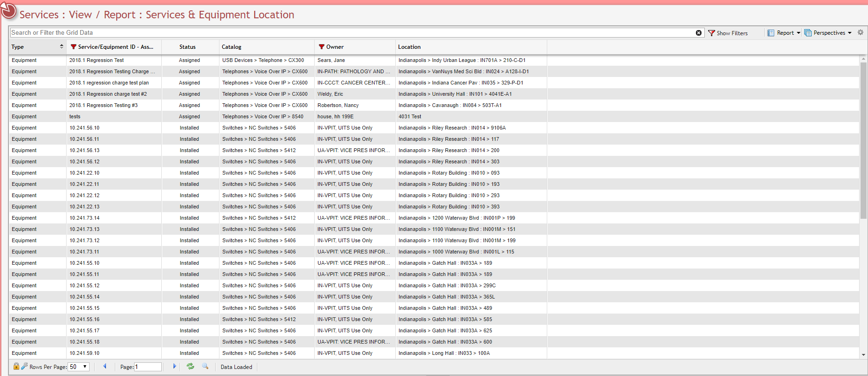
Task: Clear the search box with X icon
Action: point(699,33)
